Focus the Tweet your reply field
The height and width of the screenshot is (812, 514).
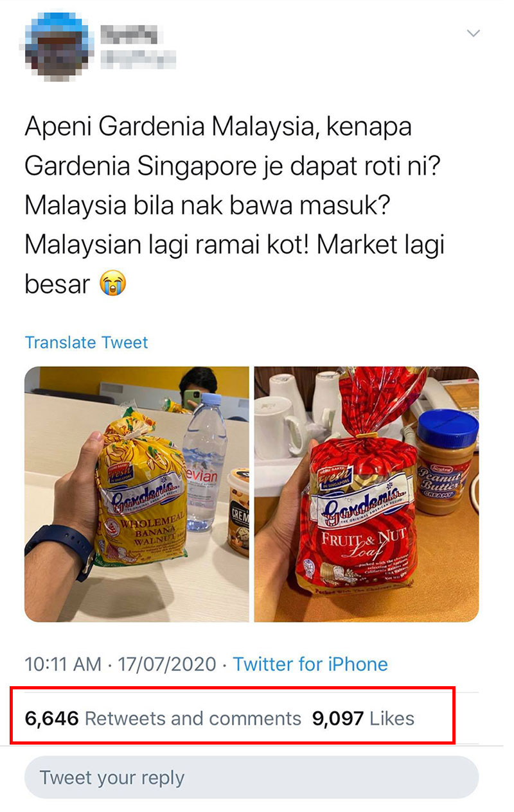251,777
